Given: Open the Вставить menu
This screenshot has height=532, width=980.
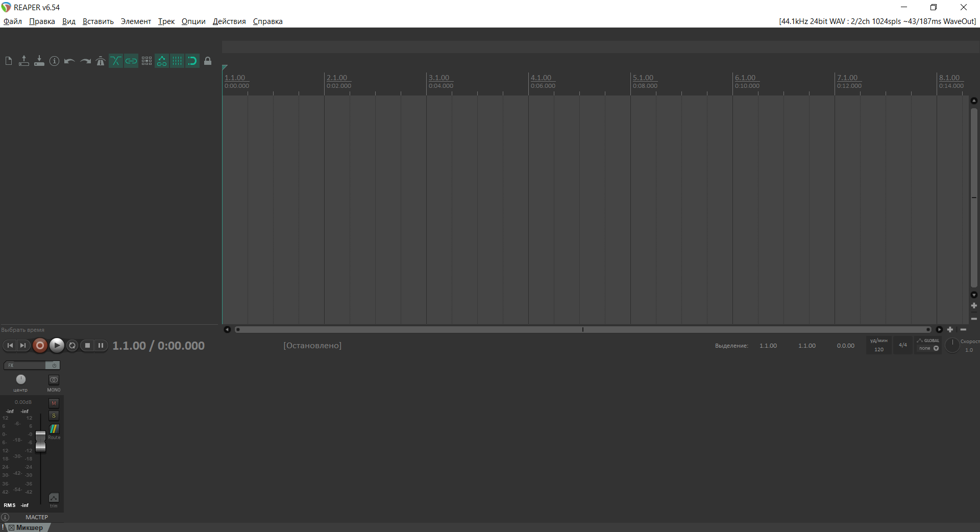Looking at the screenshot, I should click(98, 21).
